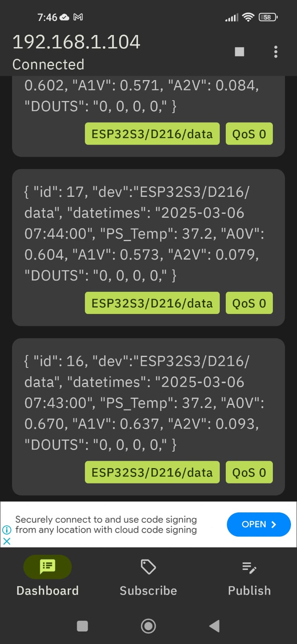The width and height of the screenshot is (297, 644).
Task: Select the message card with id 17
Action: pos(148,248)
